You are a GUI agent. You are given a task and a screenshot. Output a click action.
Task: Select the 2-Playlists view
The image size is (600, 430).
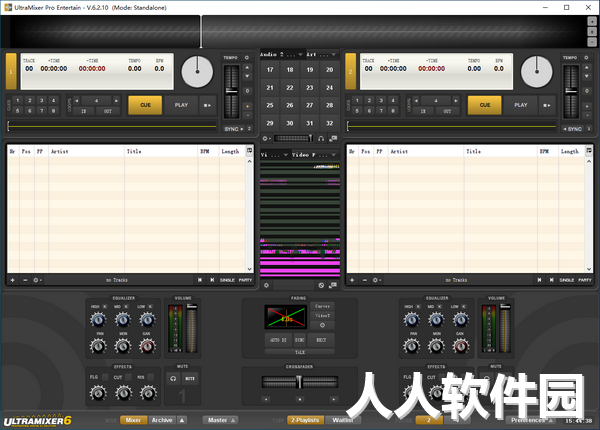pyautogui.click(x=305, y=420)
